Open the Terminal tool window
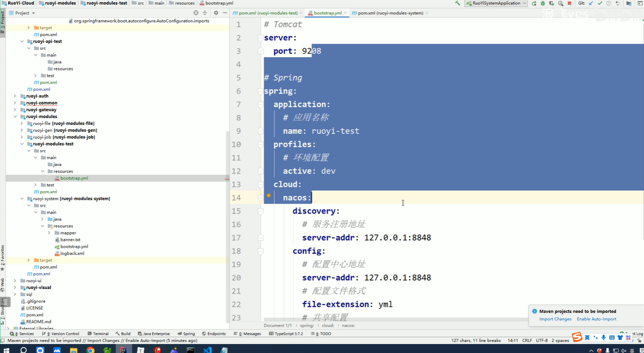The height and width of the screenshot is (353, 644). (98, 334)
